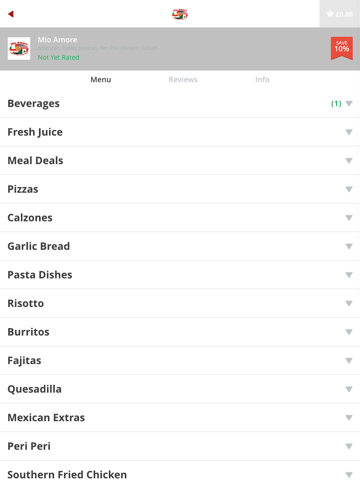Viewport: 360px width, 480px height.
Task: Tap the Save 10% ribbon badge
Action: pos(342,48)
